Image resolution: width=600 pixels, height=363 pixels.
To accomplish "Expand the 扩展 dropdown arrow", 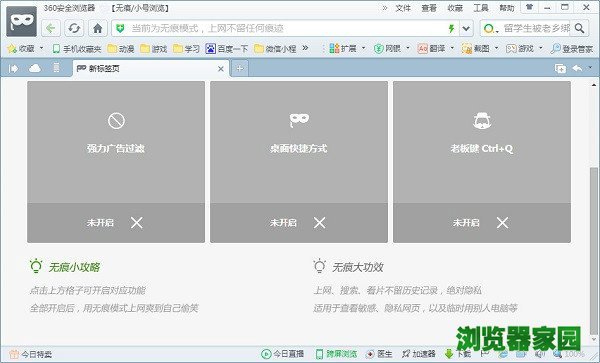I will pyautogui.click(x=364, y=49).
